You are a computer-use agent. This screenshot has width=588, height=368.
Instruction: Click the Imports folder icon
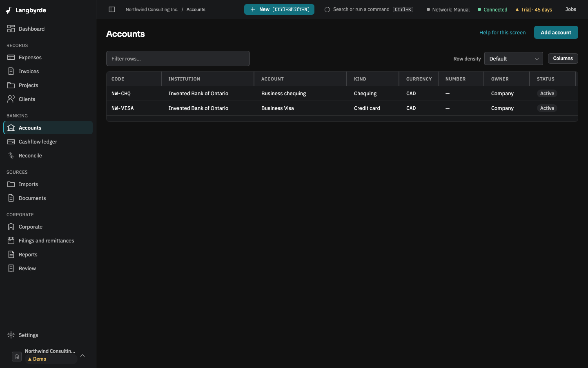[11, 184]
